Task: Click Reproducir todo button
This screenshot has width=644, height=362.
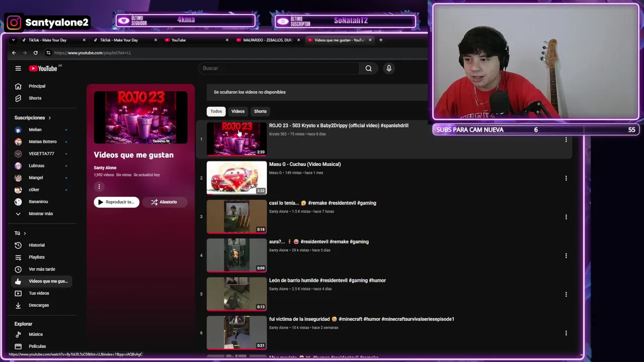Action: [x=116, y=202]
